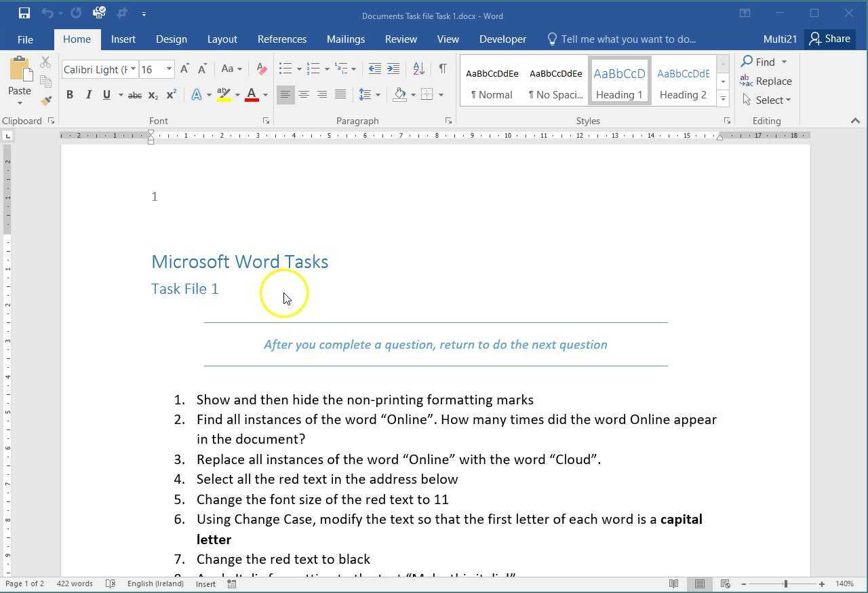Toggle Insert/Overtype mode in status bar
868x593 pixels.
[x=205, y=584]
